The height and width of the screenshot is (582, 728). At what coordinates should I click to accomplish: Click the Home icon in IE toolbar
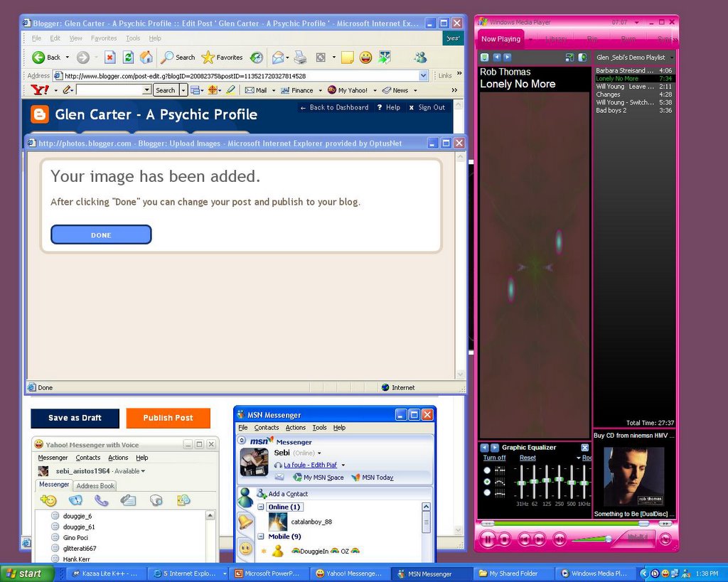[x=146, y=57]
